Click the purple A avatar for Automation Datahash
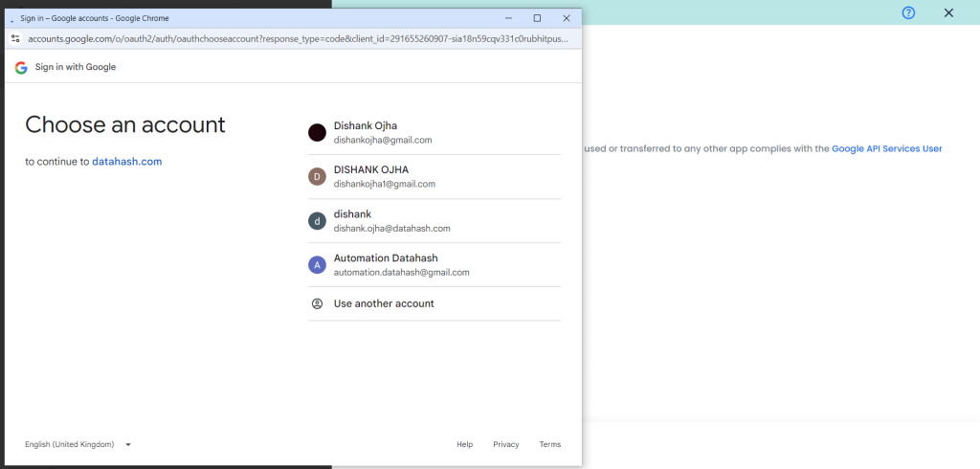The height and width of the screenshot is (469, 980). tap(317, 264)
